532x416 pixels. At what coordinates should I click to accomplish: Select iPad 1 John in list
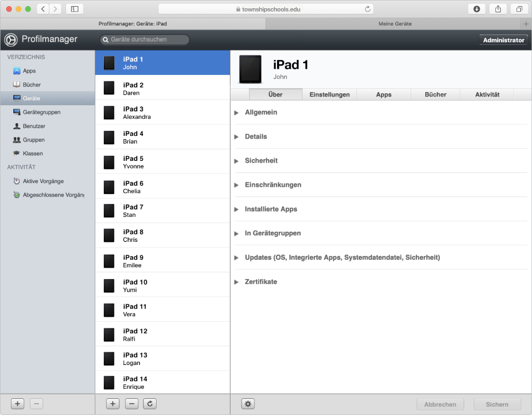(x=163, y=63)
